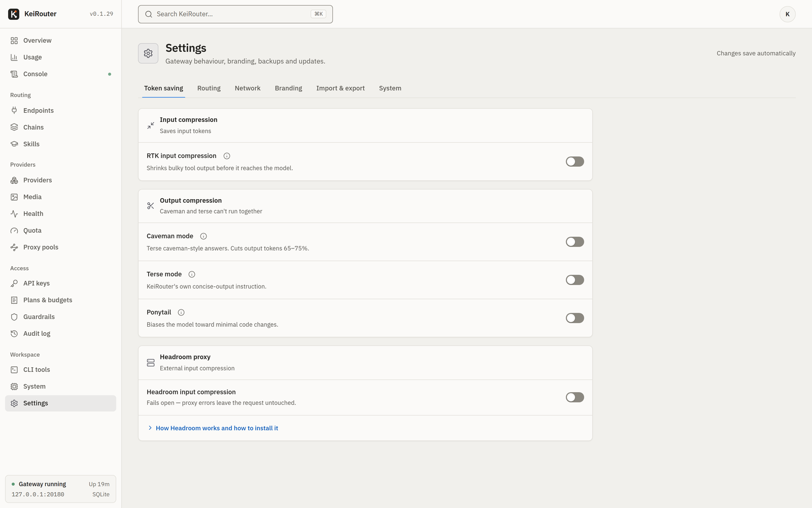Open the K user avatar menu
This screenshot has height=508, width=812.
click(788, 14)
